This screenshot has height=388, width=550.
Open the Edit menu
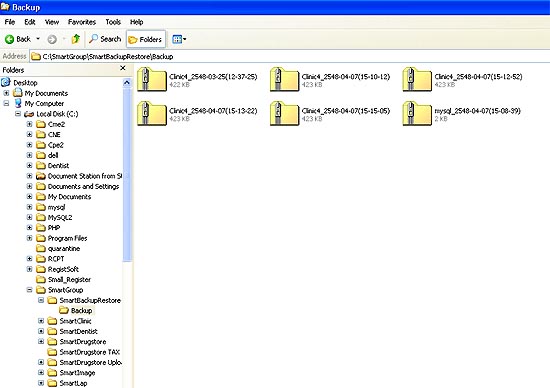[30, 22]
